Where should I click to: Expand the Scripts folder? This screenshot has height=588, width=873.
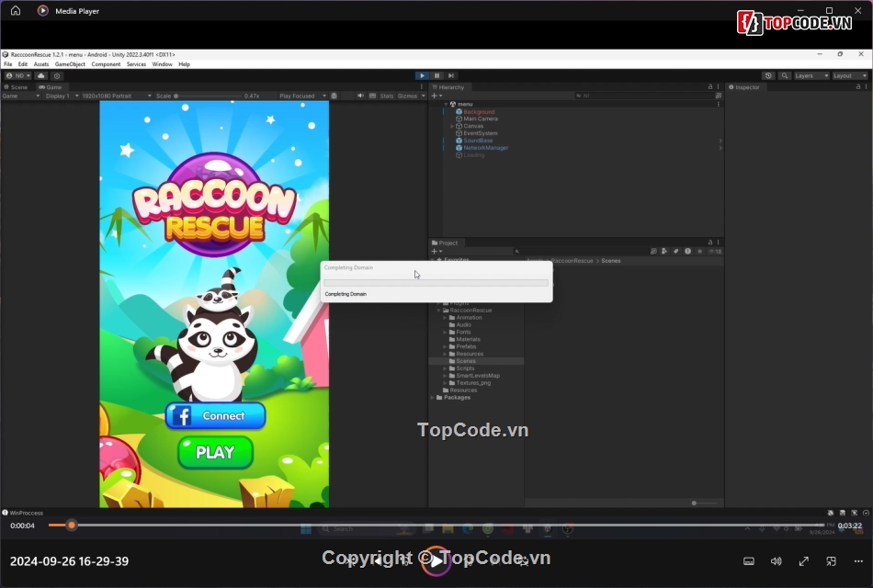pos(445,368)
